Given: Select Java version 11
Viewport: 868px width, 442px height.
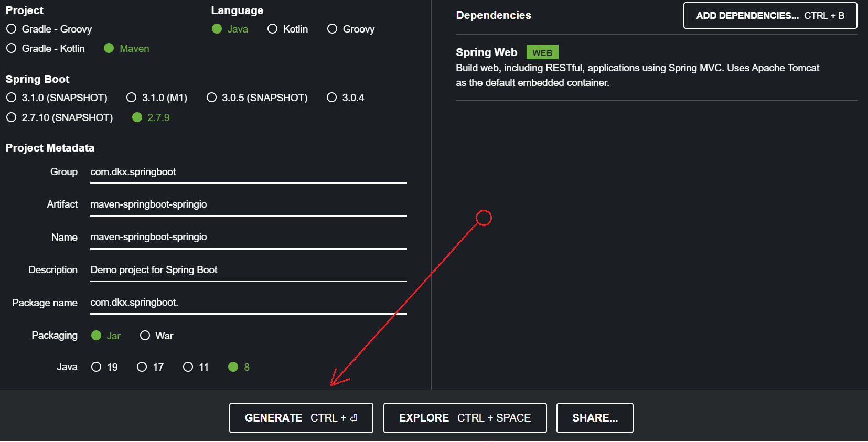Looking at the screenshot, I should point(196,367).
